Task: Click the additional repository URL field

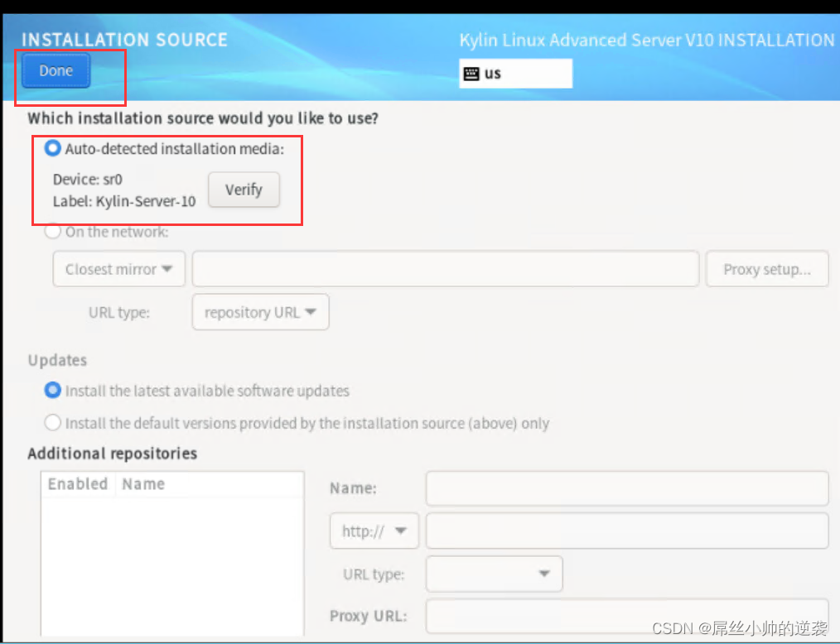Action: point(627,531)
